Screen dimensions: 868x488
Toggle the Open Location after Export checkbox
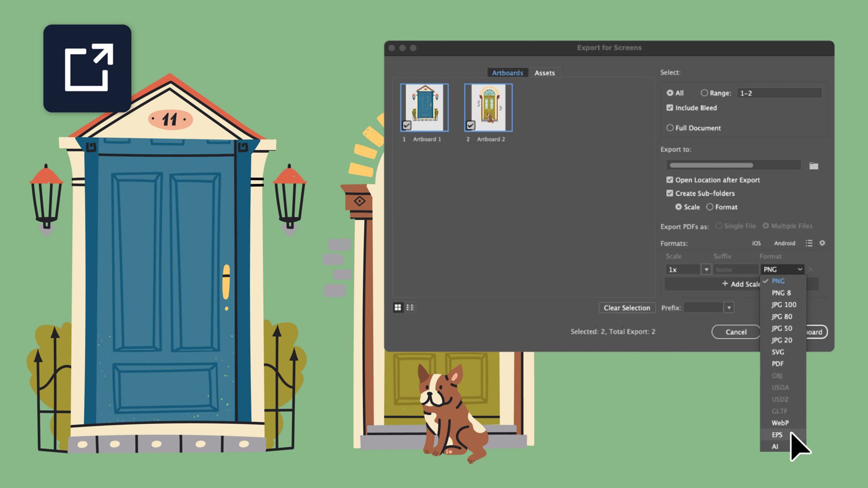[669, 180]
